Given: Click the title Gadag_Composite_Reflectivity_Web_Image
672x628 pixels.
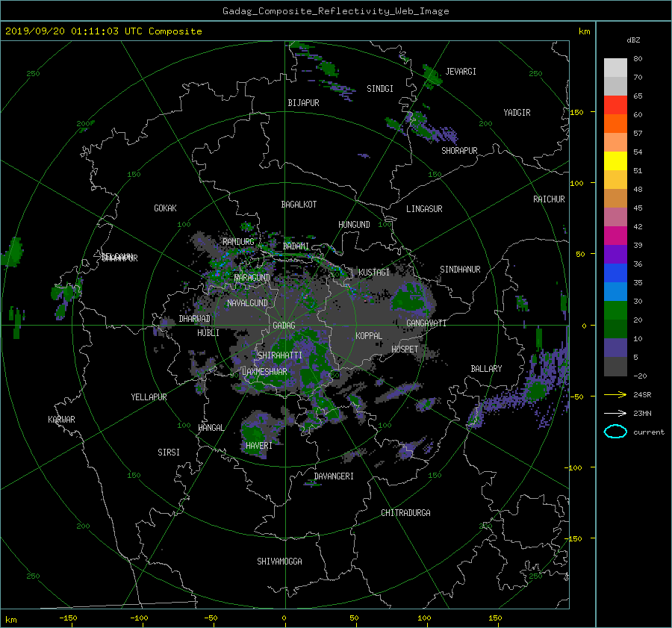Looking at the screenshot, I should [335, 11].
